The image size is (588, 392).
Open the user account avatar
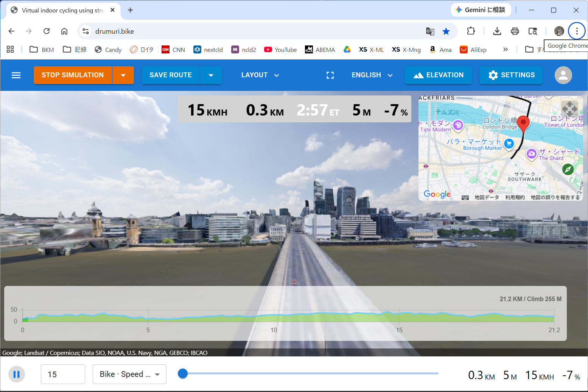click(x=563, y=75)
